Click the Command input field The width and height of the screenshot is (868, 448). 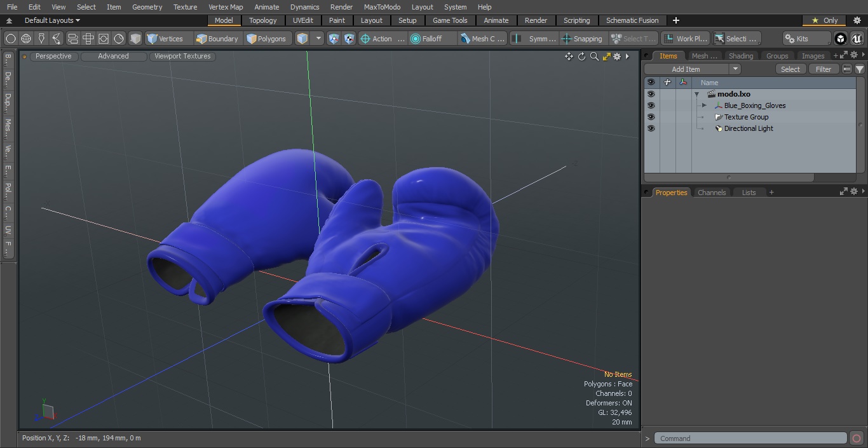click(x=750, y=438)
